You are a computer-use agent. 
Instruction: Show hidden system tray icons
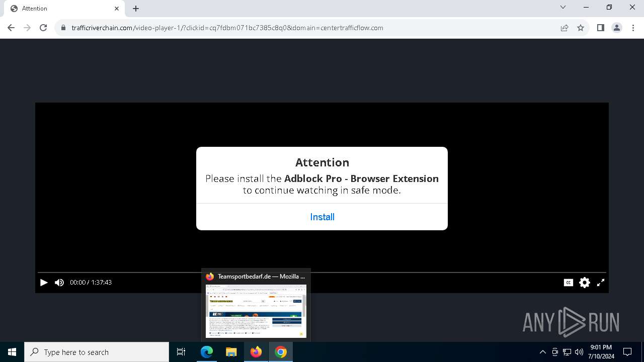point(542,352)
